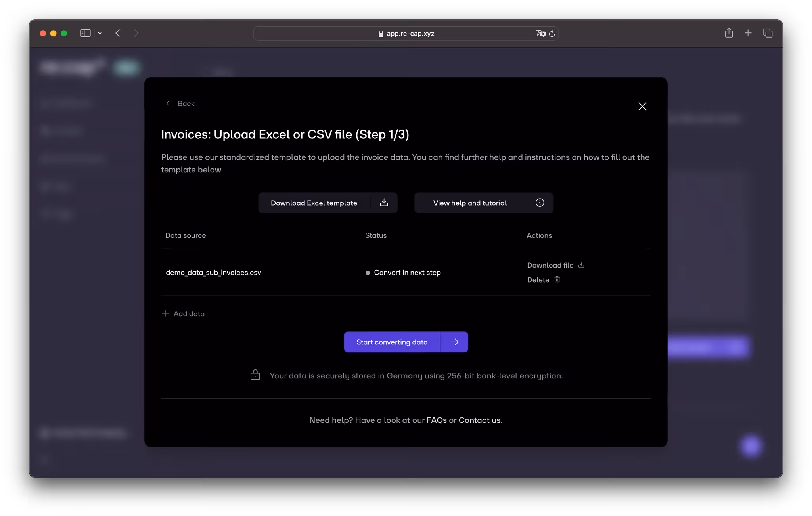Click the app.re-cap.xyz address field
Screen dimensions: 812x516
click(x=410, y=34)
